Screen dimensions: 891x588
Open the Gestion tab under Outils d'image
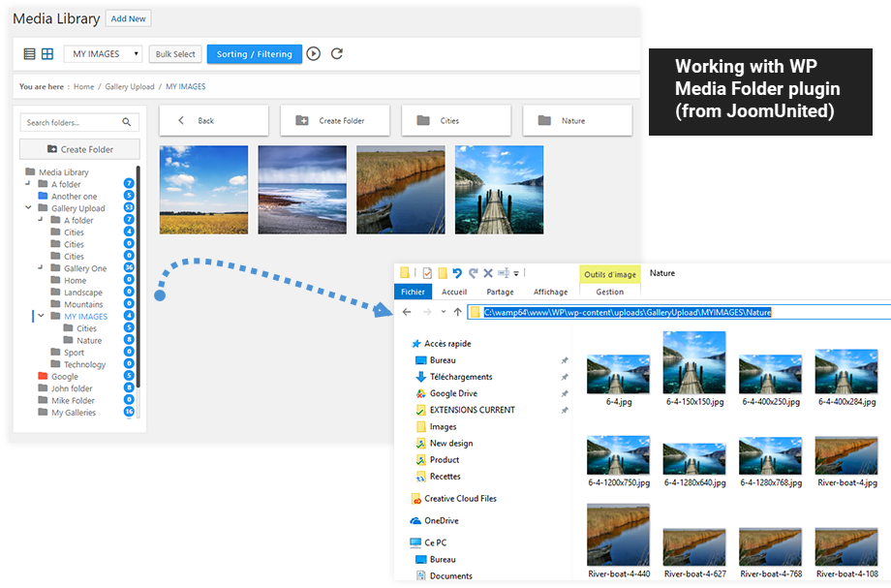coord(610,292)
